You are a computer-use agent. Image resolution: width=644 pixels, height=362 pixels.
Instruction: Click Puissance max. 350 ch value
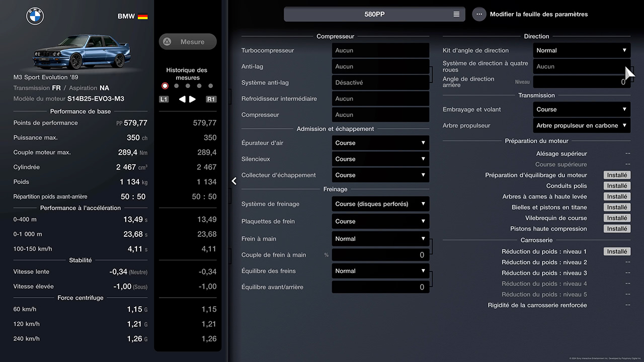[137, 138]
